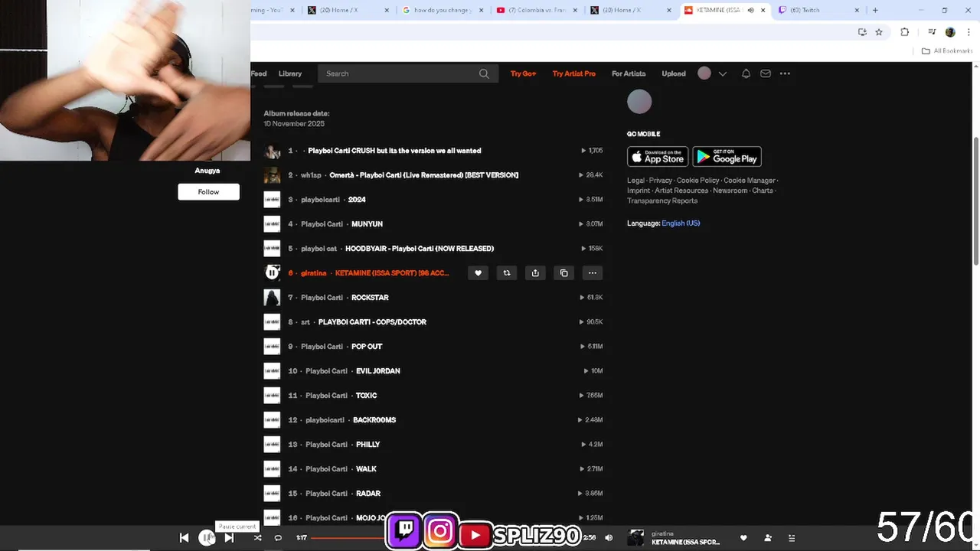Share the KETAMINE track
Viewport: 980px width, 551px height.
point(535,272)
